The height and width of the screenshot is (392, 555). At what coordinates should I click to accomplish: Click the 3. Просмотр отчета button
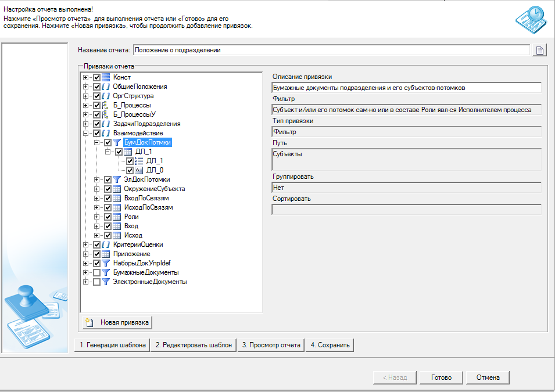271,345
